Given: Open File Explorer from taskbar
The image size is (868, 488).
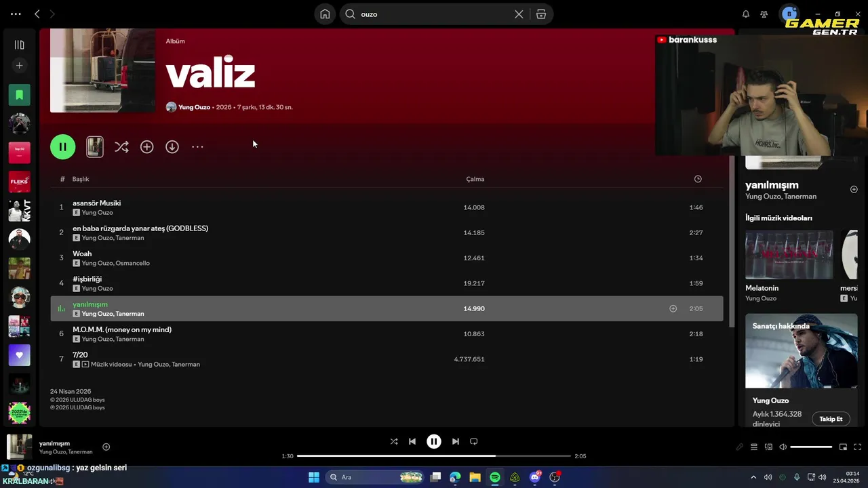Looking at the screenshot, I should (x=475, y=477).
